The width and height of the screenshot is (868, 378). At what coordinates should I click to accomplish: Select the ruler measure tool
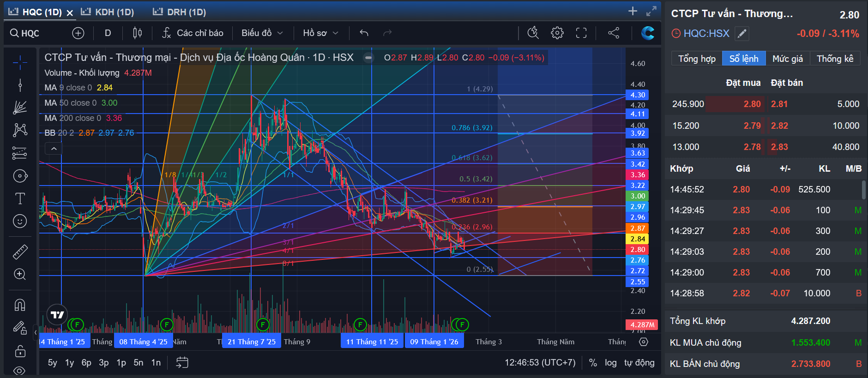pyautogui.click(x=20, y=252)
